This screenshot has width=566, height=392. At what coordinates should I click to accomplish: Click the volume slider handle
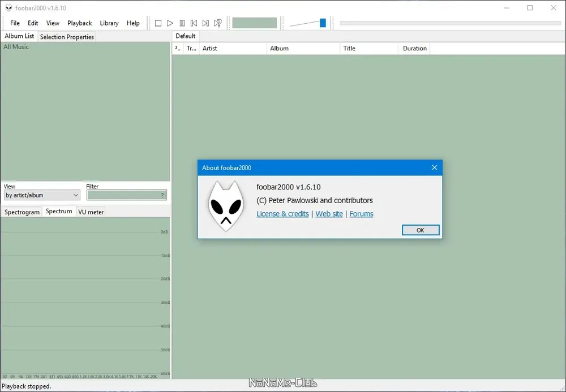coord(323,23)
